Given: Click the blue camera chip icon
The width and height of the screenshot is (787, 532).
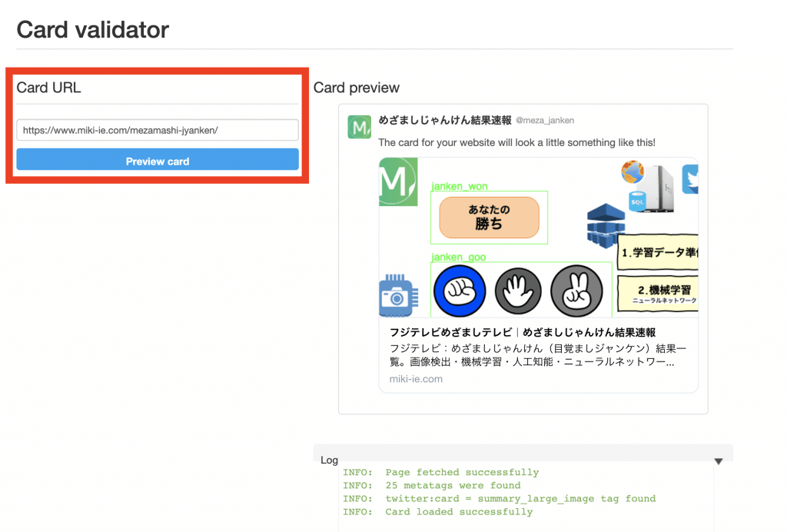Looking at the screenshot, I should coord(397,296).
